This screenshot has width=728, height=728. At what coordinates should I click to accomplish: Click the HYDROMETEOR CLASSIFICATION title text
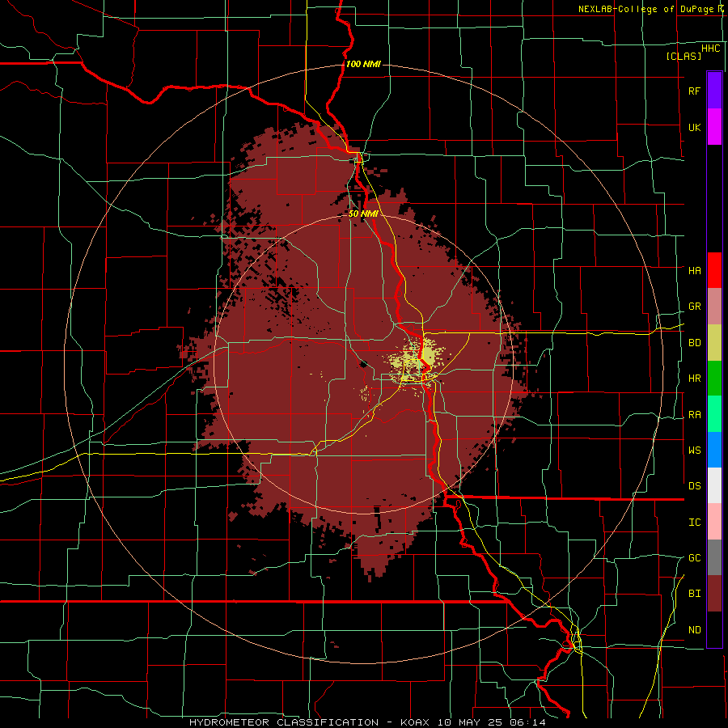pyautogui.click(x=284, y=722)
